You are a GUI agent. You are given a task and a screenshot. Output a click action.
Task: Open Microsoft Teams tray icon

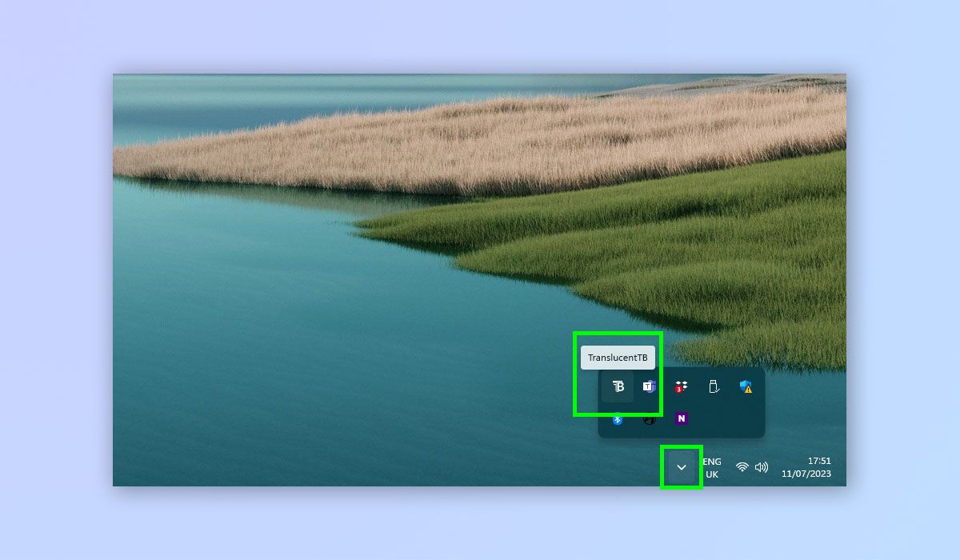649,386
